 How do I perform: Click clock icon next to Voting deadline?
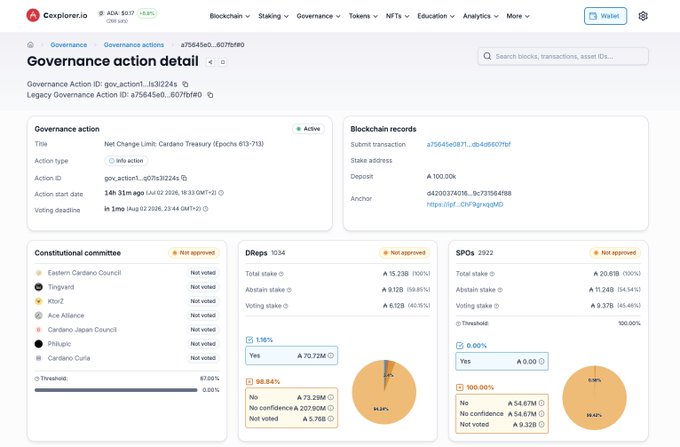[x=206, y=209]
